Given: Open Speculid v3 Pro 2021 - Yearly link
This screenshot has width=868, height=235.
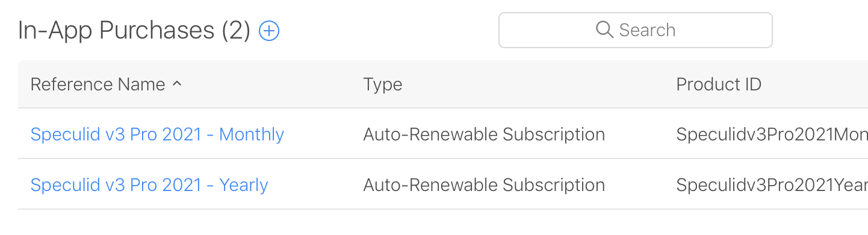Looking at the screenshot, I should [x=149, y=185].
